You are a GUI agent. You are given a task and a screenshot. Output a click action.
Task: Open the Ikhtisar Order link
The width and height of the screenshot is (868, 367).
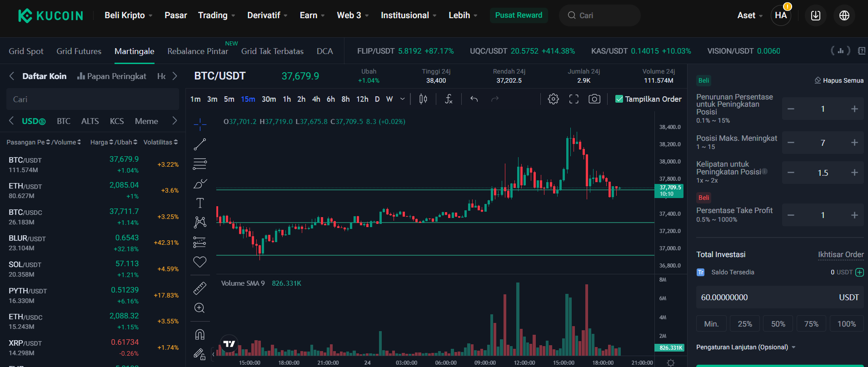tap(841, 254)
